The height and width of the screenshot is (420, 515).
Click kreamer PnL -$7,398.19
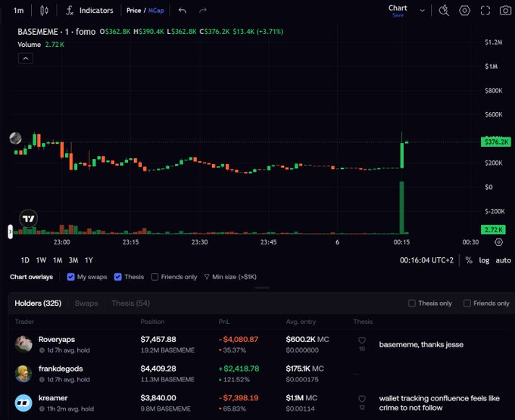(239, 398)
